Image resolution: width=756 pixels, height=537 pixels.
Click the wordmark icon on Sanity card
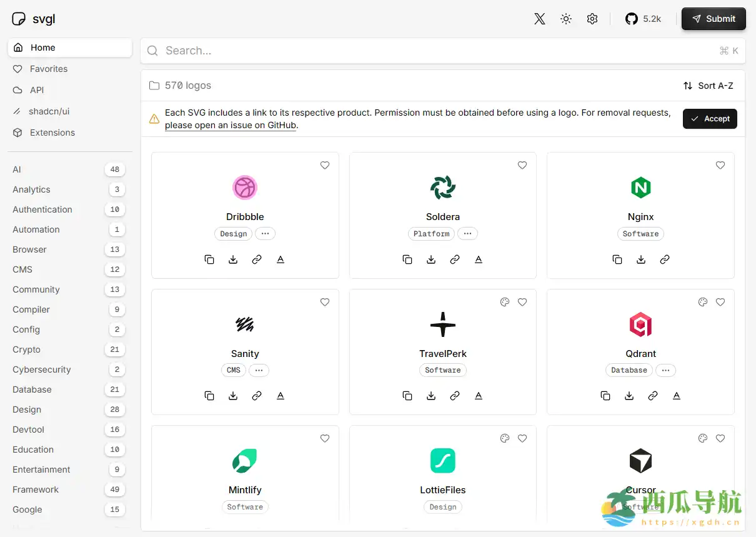281,396
